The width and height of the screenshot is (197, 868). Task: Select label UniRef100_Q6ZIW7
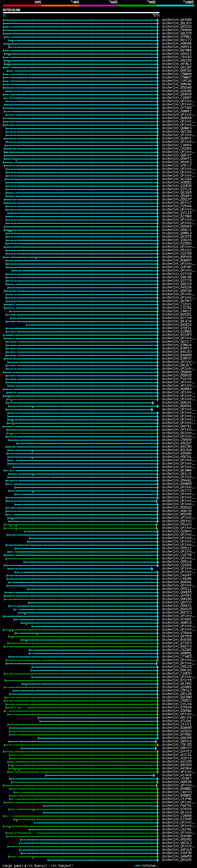point(177,67)
